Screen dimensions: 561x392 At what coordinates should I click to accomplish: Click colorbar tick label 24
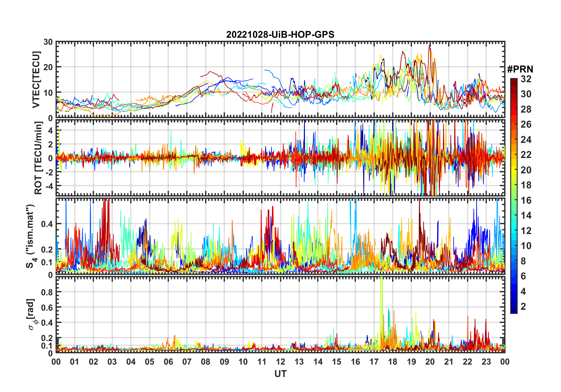[526, 140]
